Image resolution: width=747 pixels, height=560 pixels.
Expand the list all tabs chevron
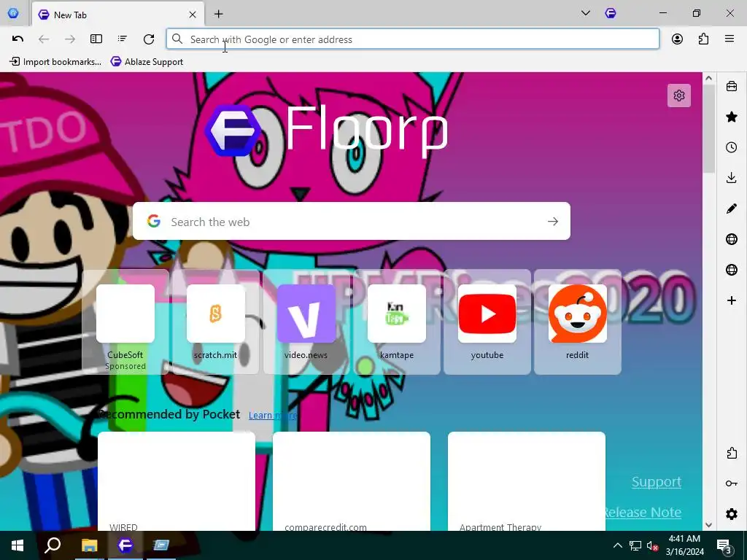click(x=586, y=13)
